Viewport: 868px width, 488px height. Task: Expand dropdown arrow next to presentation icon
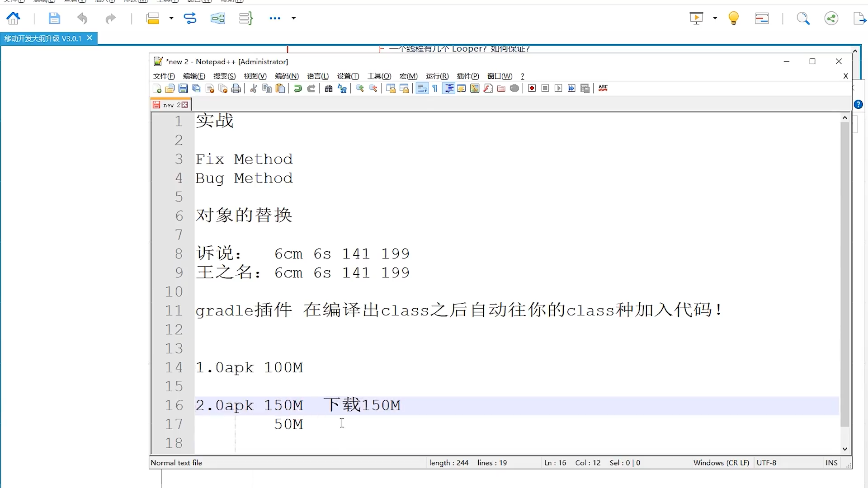(x=715, y=19)
